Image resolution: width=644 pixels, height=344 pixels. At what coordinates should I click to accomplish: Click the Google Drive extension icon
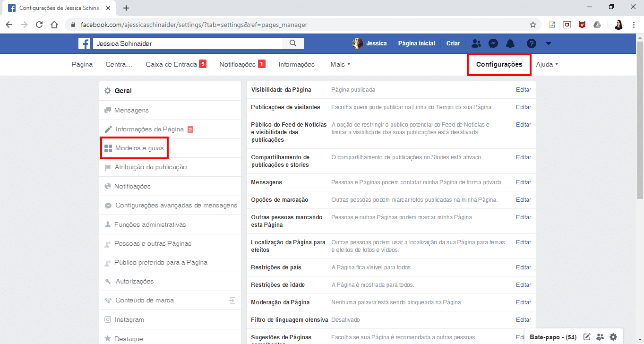tap(597, 25)
